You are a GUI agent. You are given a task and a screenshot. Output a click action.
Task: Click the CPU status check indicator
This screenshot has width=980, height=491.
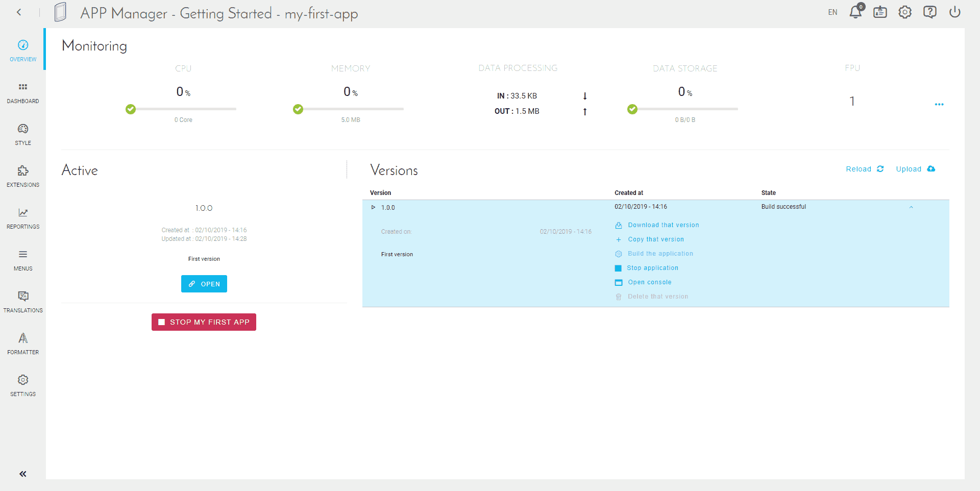coord(131,109)
